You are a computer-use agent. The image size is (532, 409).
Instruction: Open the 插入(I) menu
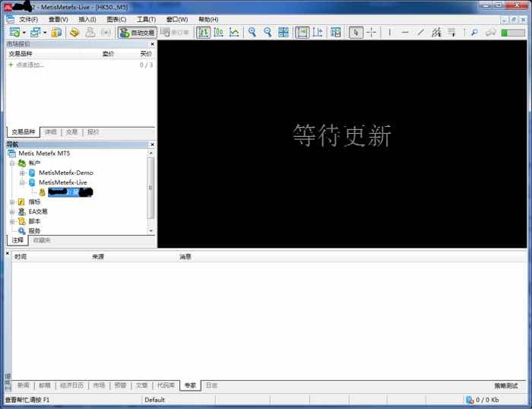coord(87,19)
